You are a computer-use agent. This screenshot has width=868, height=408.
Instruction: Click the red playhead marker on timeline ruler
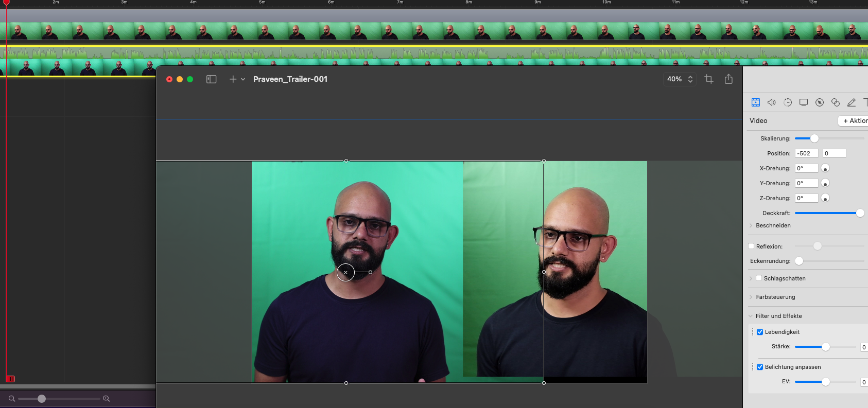click(x=7, y=3)
